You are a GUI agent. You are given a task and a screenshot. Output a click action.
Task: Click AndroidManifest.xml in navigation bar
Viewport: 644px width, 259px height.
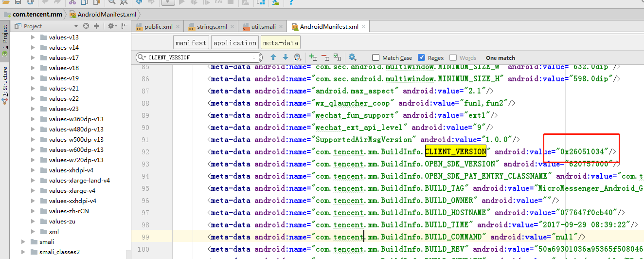click(102, 15)
